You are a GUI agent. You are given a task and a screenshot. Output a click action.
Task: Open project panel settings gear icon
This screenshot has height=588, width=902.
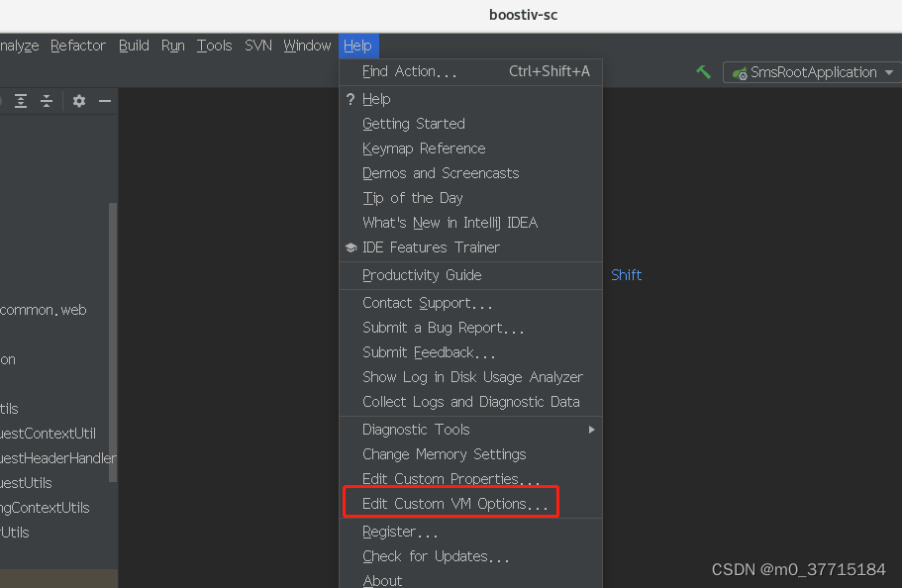pyautogui.click(x=78, y=100)
